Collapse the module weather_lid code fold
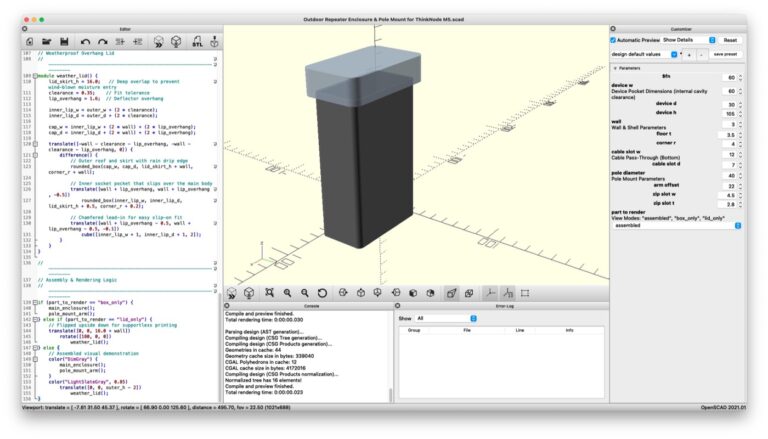 [x=35, y=76]
